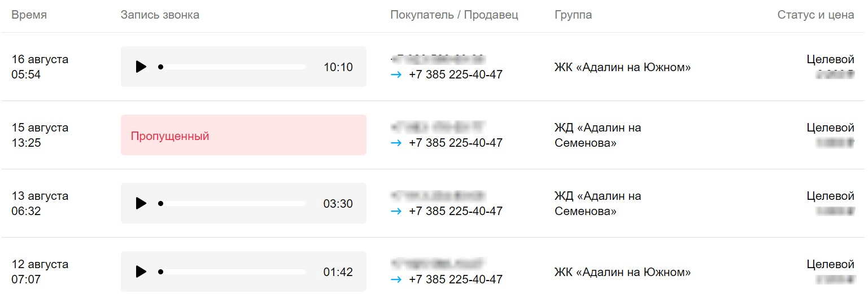
Task: Click the Целевой status in the 12 августа row
Action: coord(830,264)
